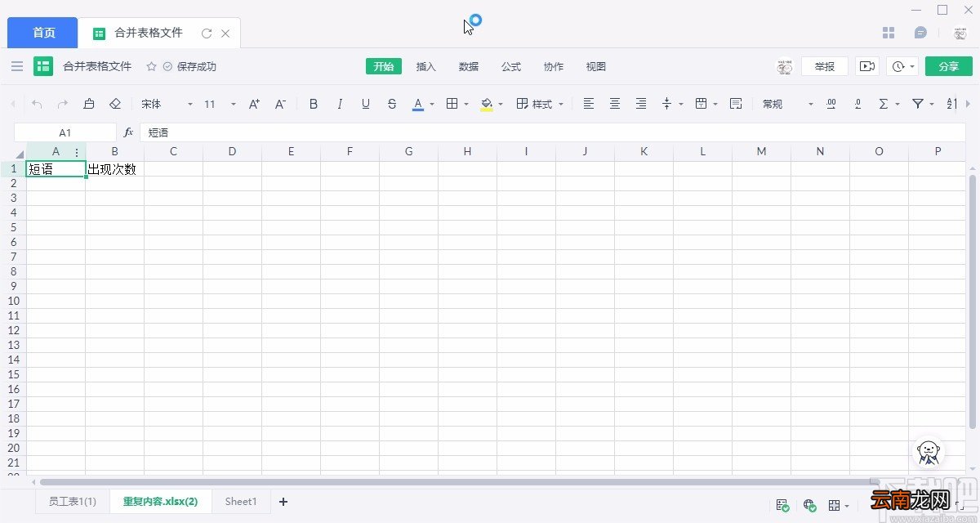
Task: Click the undo arrow in the toolbar
Action: [x=37, y=104]
